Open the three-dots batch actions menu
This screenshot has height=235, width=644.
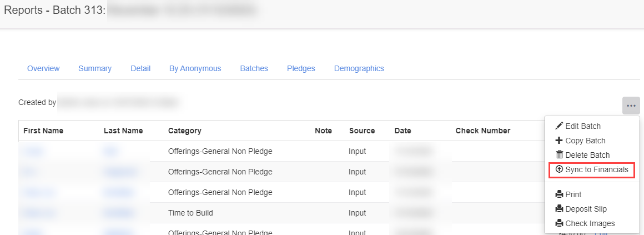[631, 106]
